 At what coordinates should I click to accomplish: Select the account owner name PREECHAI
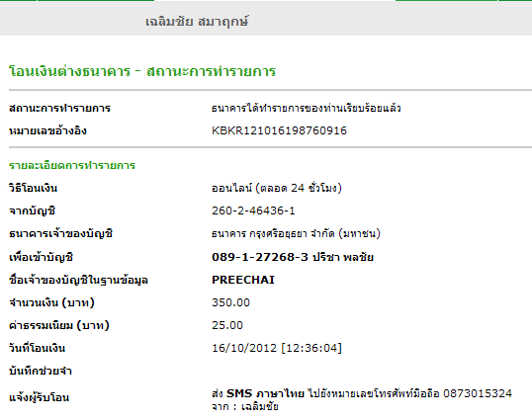pyautogui.click(x=243, y=280)
